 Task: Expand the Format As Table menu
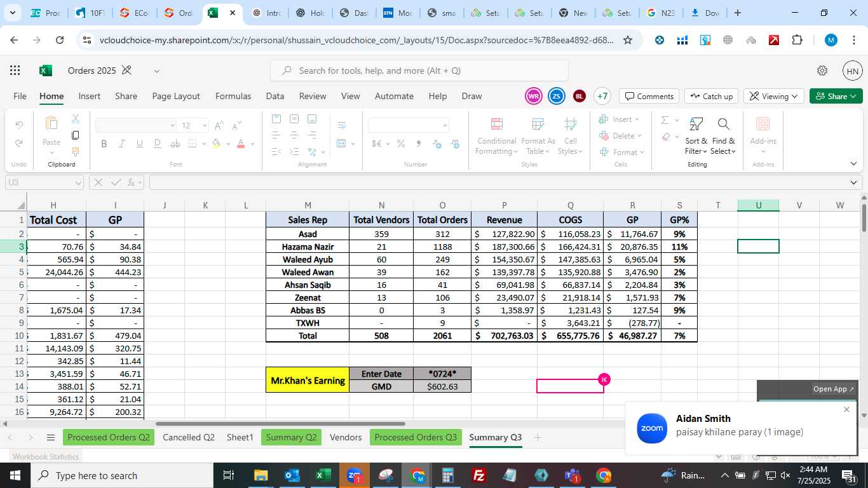[x=538, y=136]
